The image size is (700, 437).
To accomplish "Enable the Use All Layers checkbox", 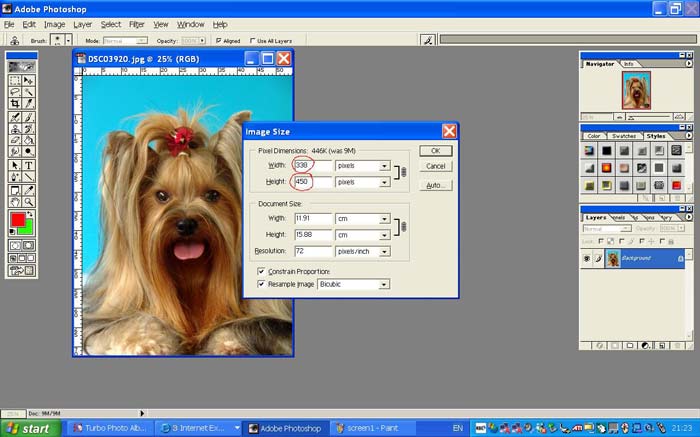I will [x=253, y=41].
